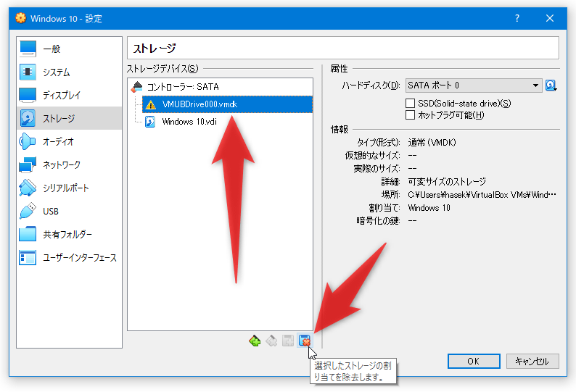
Task: Click the SATA controller icon
Action: (136, 87)
